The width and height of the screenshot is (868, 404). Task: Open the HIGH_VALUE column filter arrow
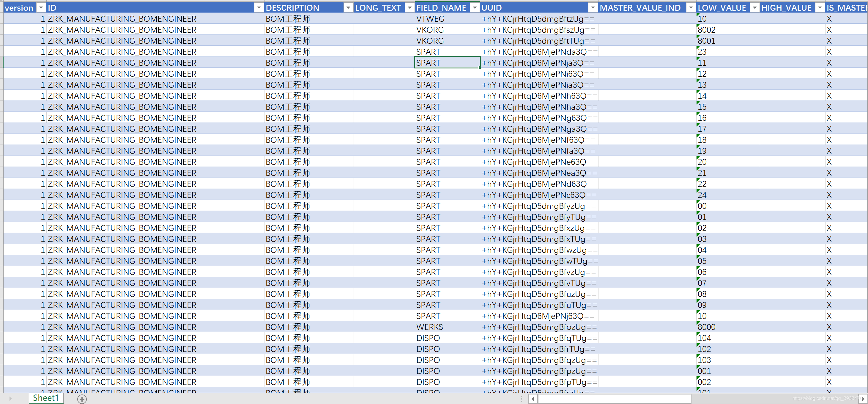tap(820, 8)
